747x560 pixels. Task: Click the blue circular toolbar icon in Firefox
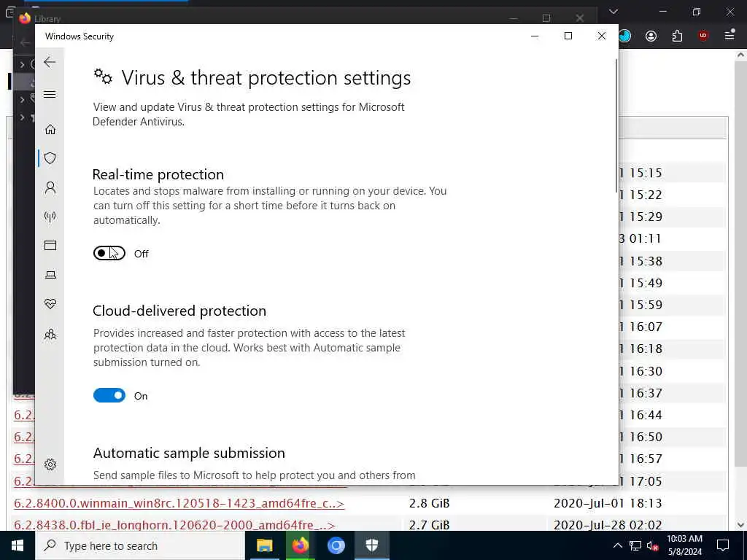(x=625, y=36)
